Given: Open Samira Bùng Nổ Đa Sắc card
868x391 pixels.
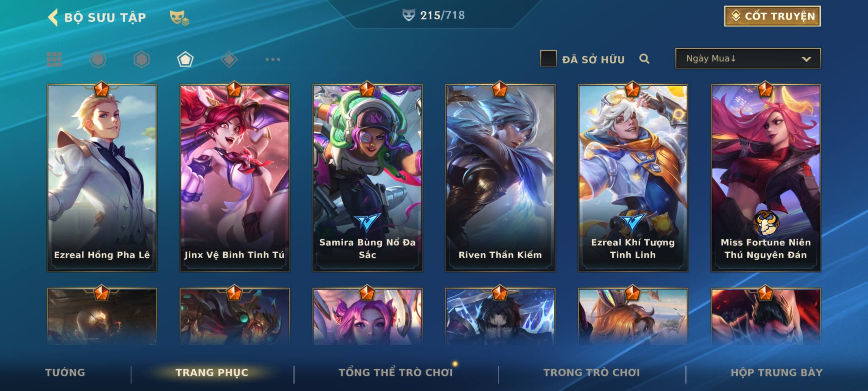Looking at the screenshot, I should (367, 177).
